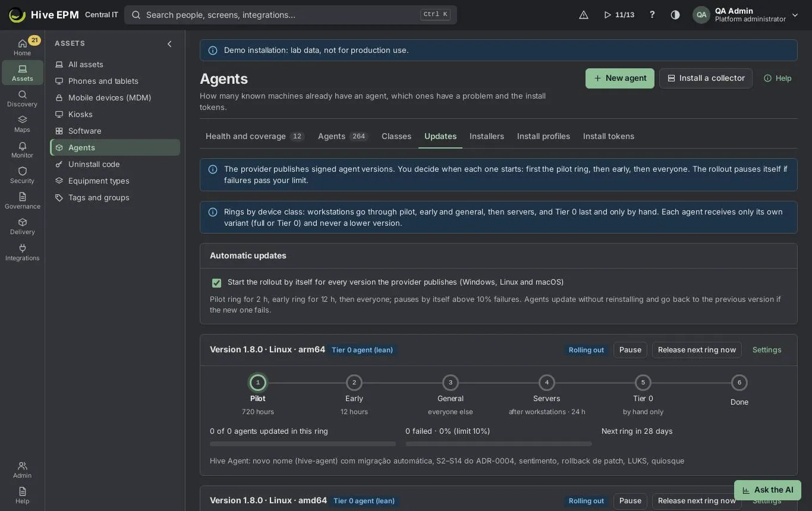Viewport: 812px width, 511px height.
Task: Open the Help link beside Install a collector
Action: point(778,78)
